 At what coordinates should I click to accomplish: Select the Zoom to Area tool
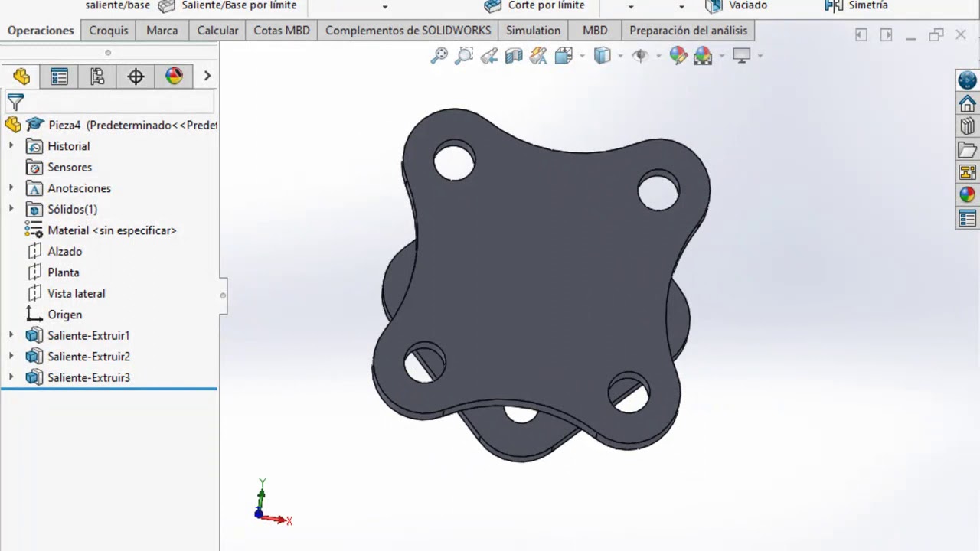464,55
